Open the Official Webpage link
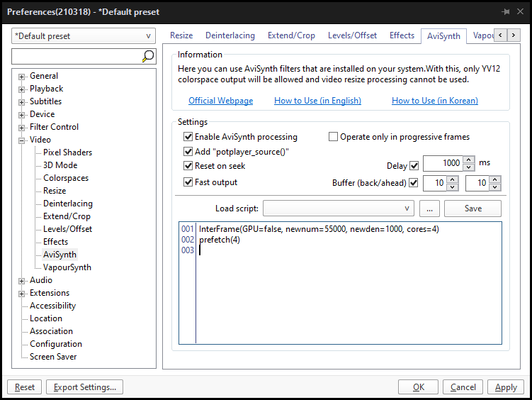The image size is (532, 400). pyautogui.click(x=220, y=101)
